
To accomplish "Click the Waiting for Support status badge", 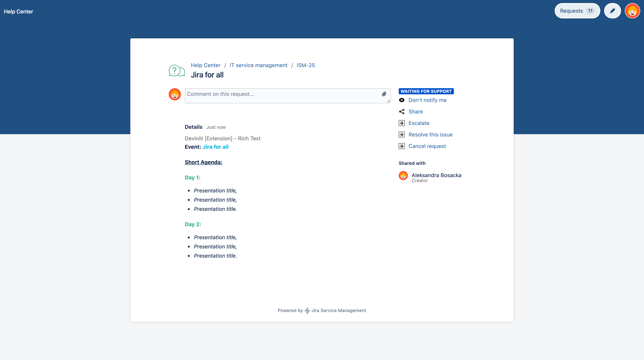I will point(426,91).
